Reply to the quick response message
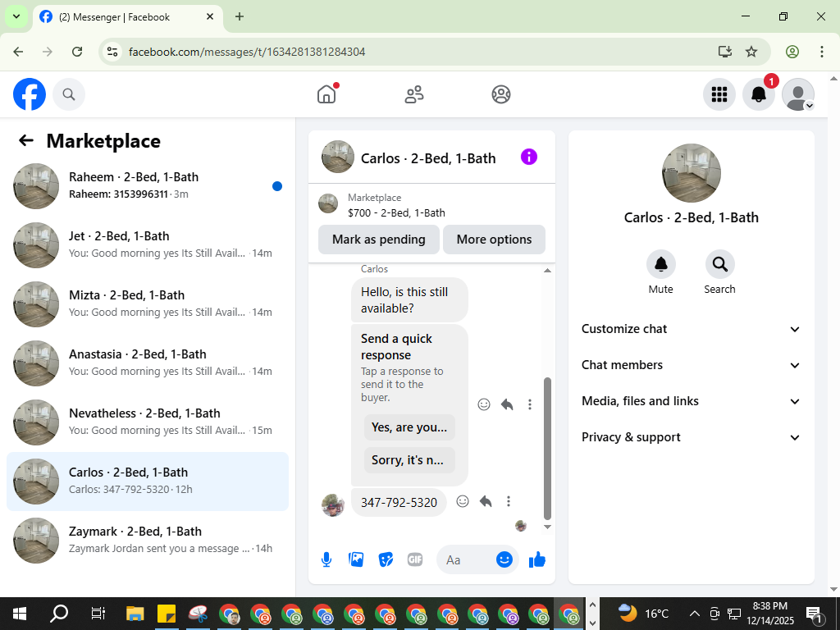Screen dimensions: 840x630 (x=507, y=404)
